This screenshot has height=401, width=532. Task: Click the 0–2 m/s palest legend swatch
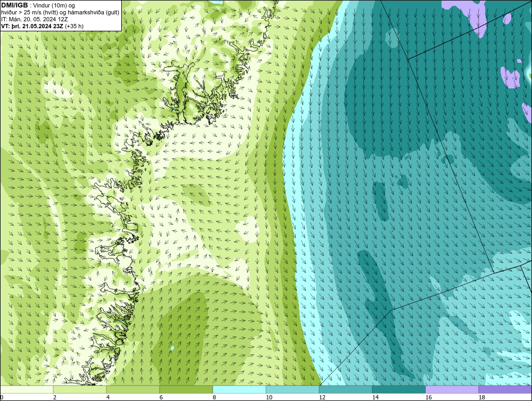[27, 389]
